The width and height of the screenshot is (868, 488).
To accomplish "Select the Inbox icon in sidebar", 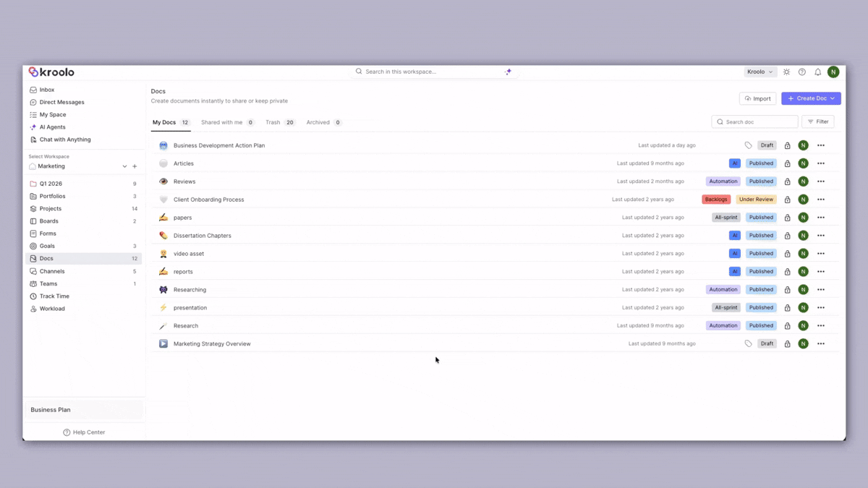I will pyautogui.click(x=35, y=89).
